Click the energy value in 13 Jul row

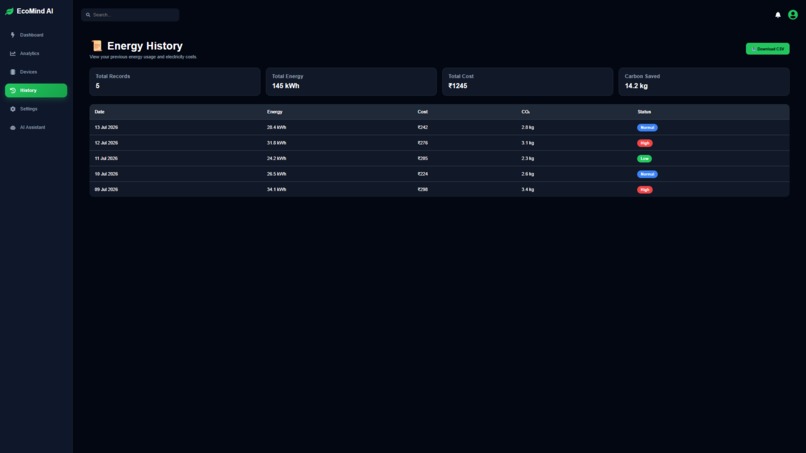pyautogui.click(x=277, y=128)
